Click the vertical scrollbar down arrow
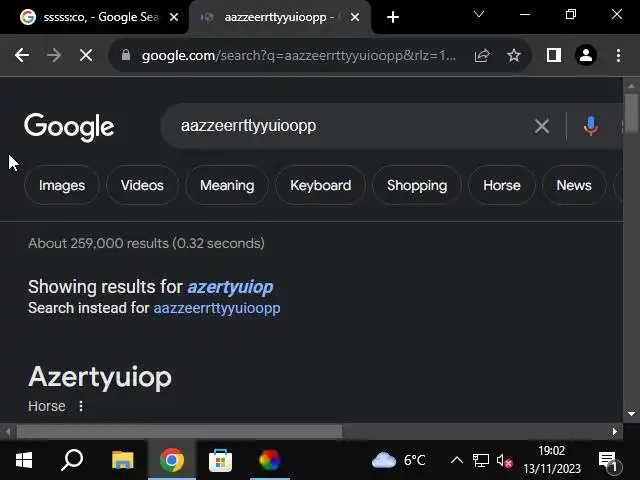Screen dimensions: 640x480 coord(631,414)
